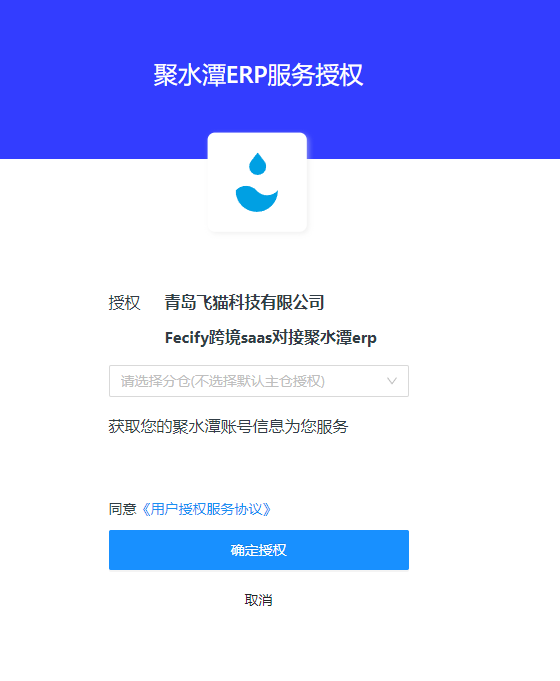Click the curved wave shape in the logo
Viewport: 560px width, 681px height.
click(x=257, y=199)
